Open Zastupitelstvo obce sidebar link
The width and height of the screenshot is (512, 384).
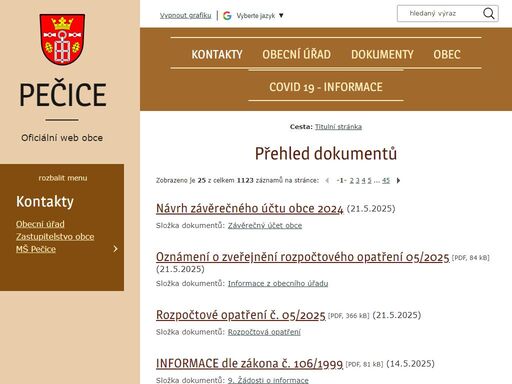tap(55, 237)
